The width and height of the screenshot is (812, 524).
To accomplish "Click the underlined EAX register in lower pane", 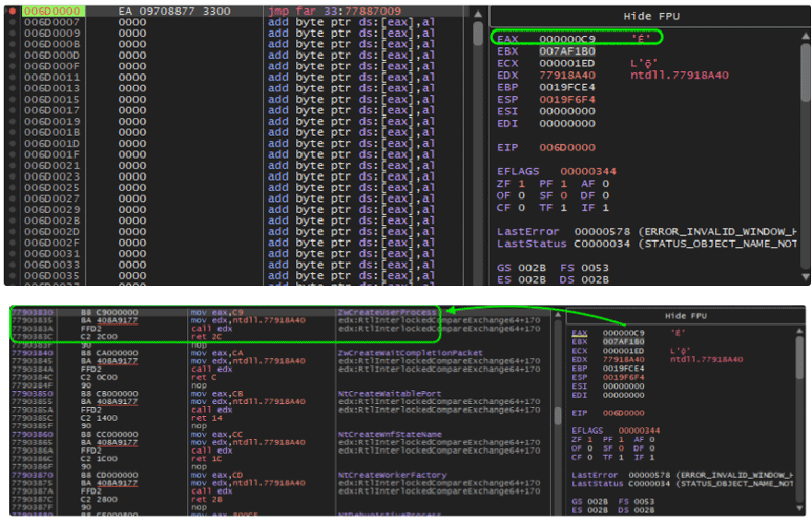I will point(579,333).
